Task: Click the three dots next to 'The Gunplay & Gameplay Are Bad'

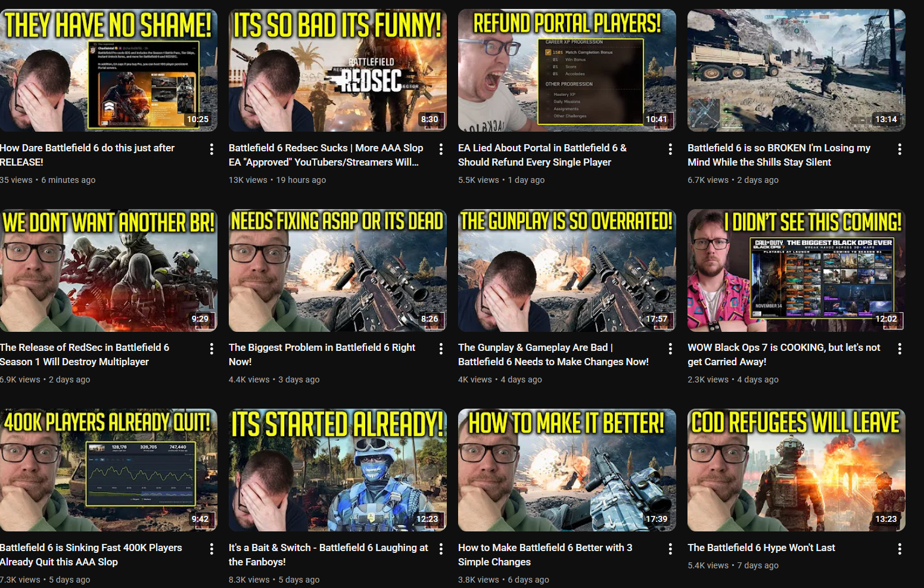Action: click(x=670, y=349)
